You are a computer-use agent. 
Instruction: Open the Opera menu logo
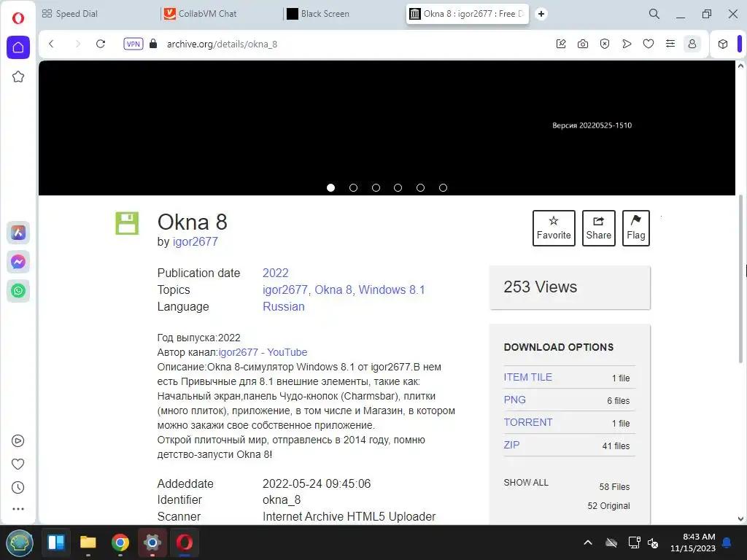[18, 18]
